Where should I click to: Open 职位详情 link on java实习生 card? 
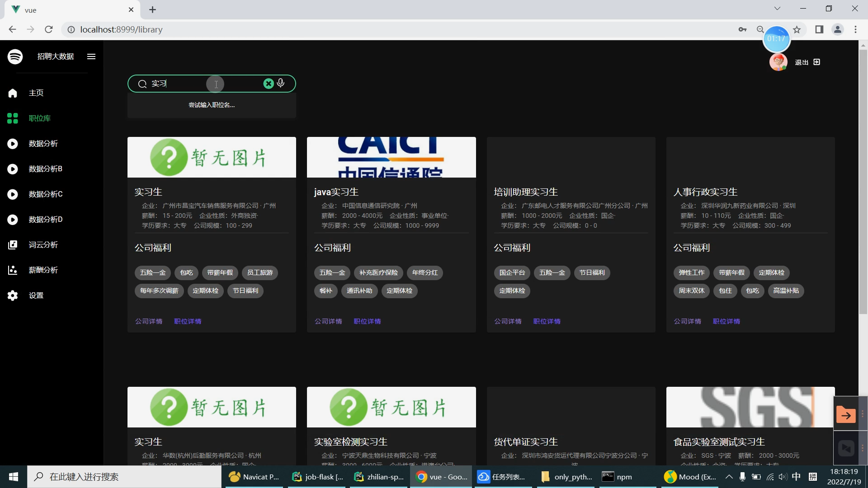coord(368,321)
